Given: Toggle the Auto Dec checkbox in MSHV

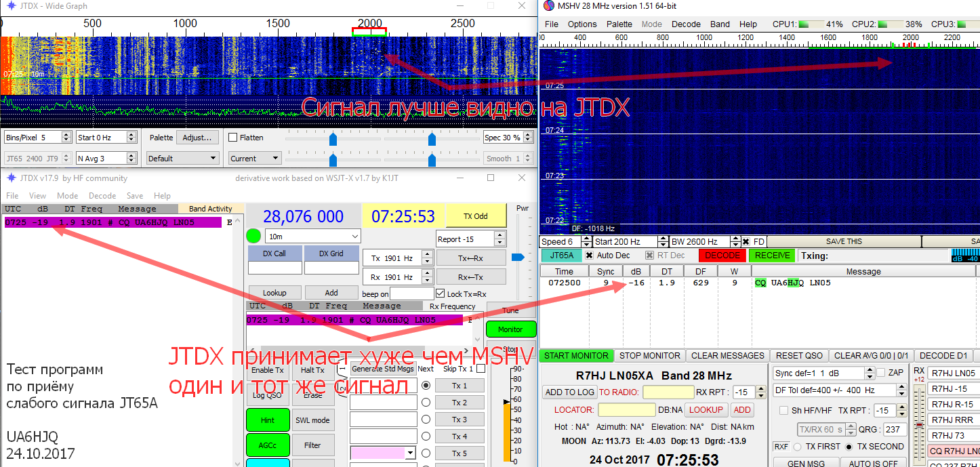Looking at the screenshot, I should click(x=589, y=256).
